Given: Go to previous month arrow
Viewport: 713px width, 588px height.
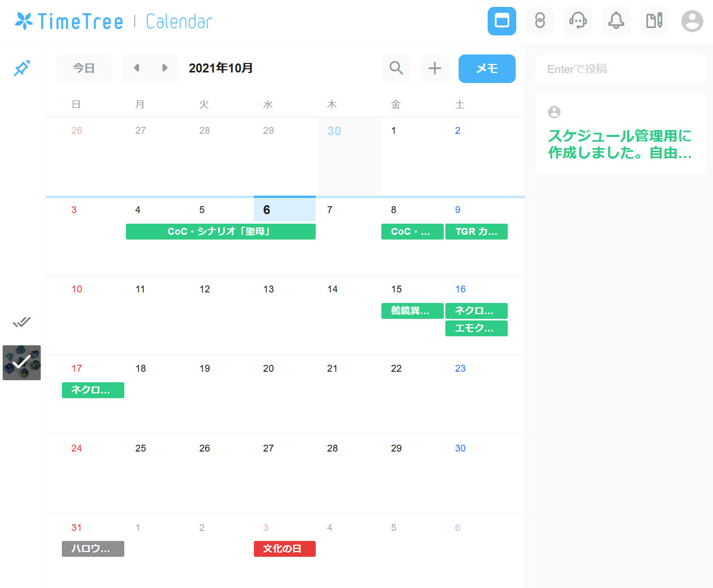Looking at the screenshot, I should [136, 68].
